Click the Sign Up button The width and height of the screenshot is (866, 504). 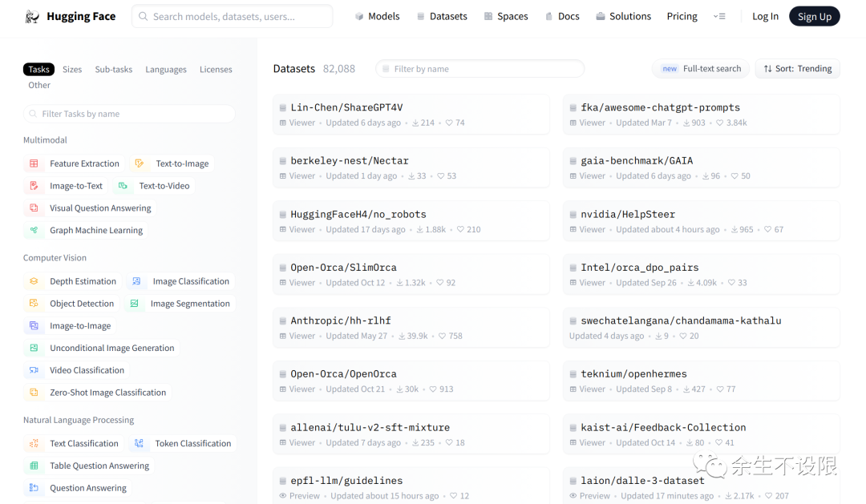814,17
